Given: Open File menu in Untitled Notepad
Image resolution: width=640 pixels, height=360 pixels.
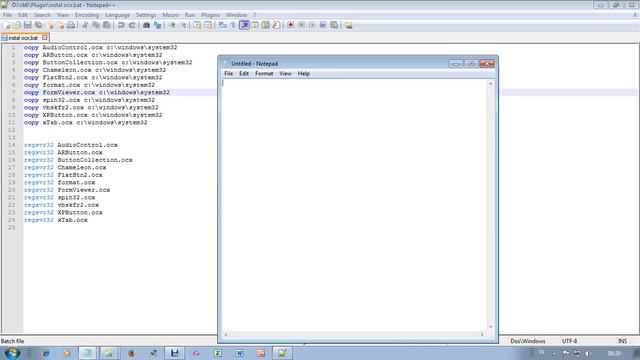Looking at the screenshot, I should click(229, 73).
